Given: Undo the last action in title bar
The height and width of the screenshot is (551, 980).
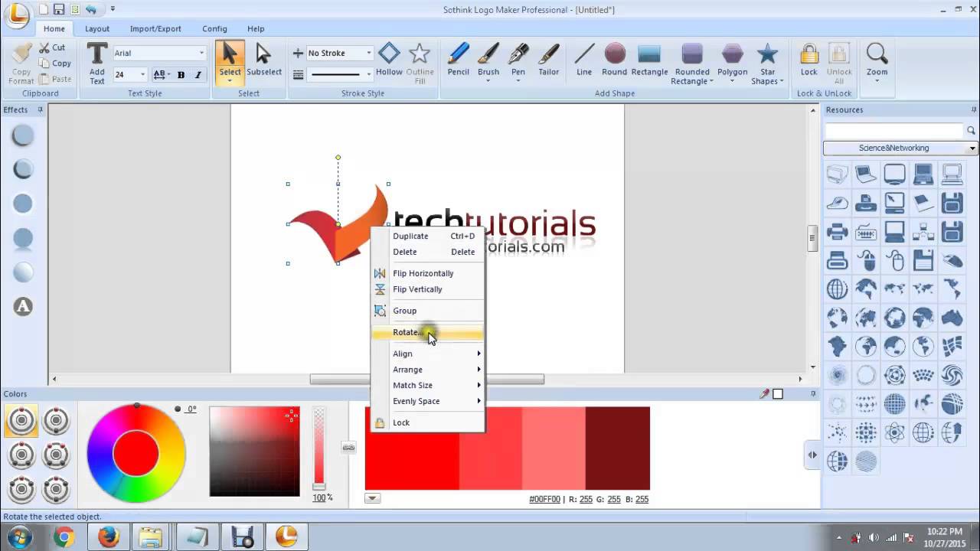Looking at the screenshot, I should [92, 9].
